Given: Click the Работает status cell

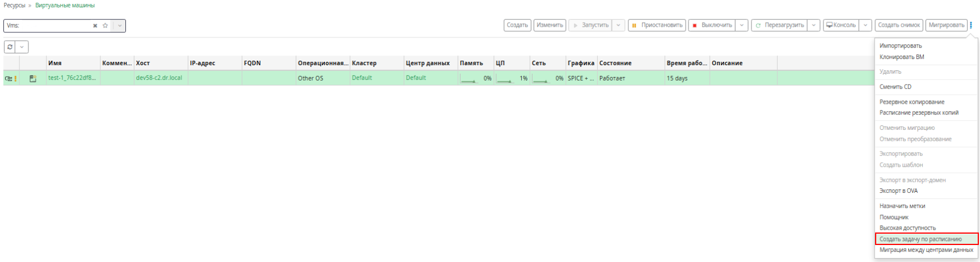Looking at the screenshot, I should pos(631,78).
